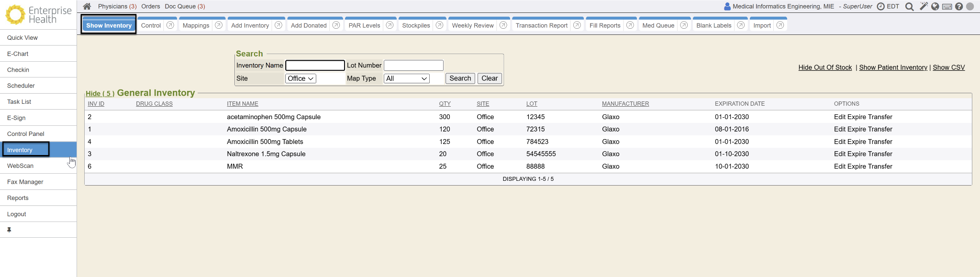This screenshot has width=980, height=277.
Task: Click pop-out arrow beside Mappings tab
Action: click(219, 25)
